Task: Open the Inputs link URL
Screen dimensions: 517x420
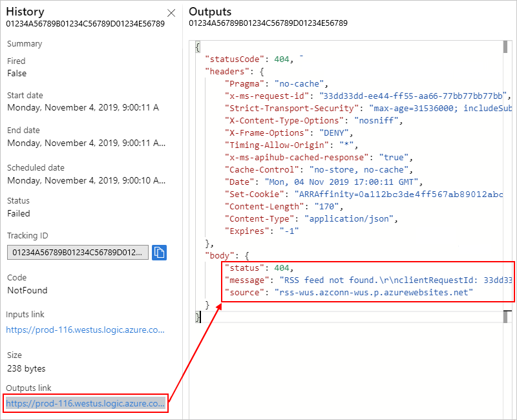Action: click(x=85, y=330)
